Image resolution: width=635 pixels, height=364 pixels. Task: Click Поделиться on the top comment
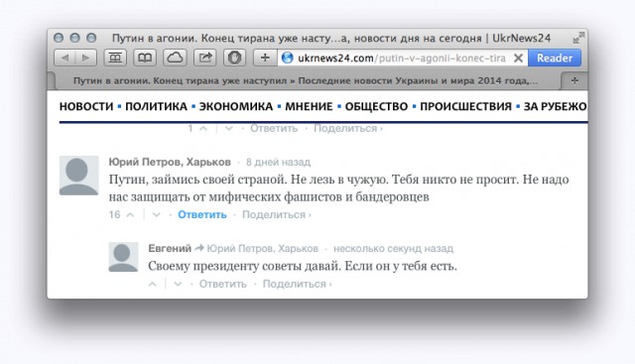(348, 128)
